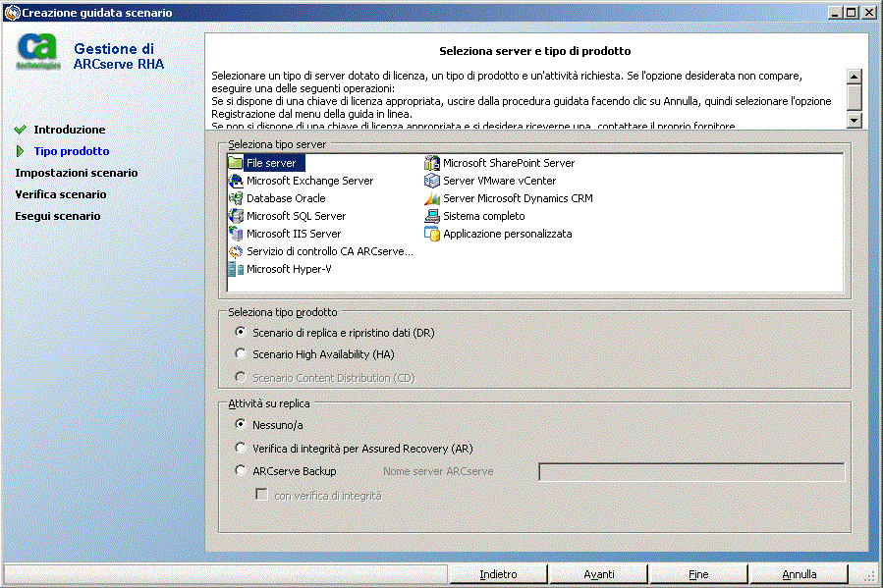Click the description scrollbar thumb
883x588 pixels.
pos(855,97)
